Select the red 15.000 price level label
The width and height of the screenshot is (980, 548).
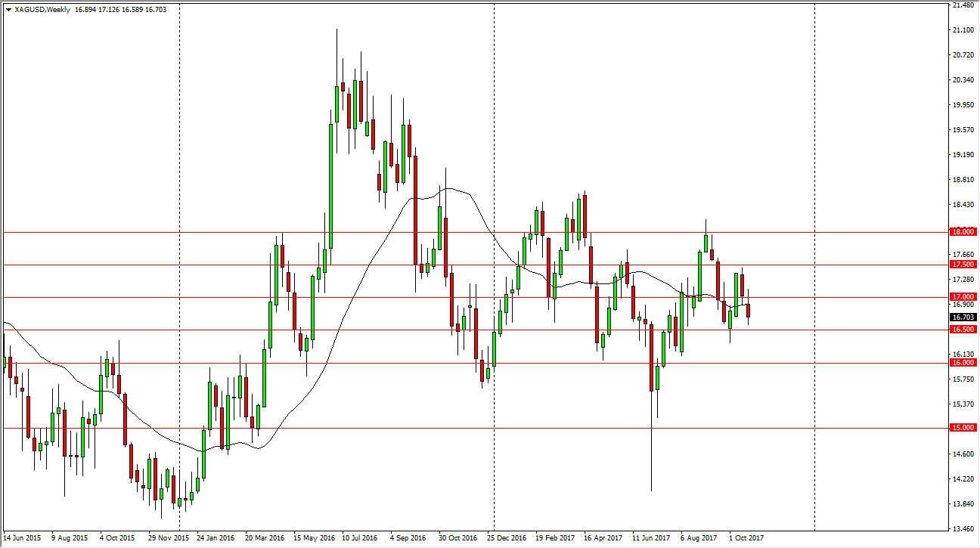click(963, 428)
